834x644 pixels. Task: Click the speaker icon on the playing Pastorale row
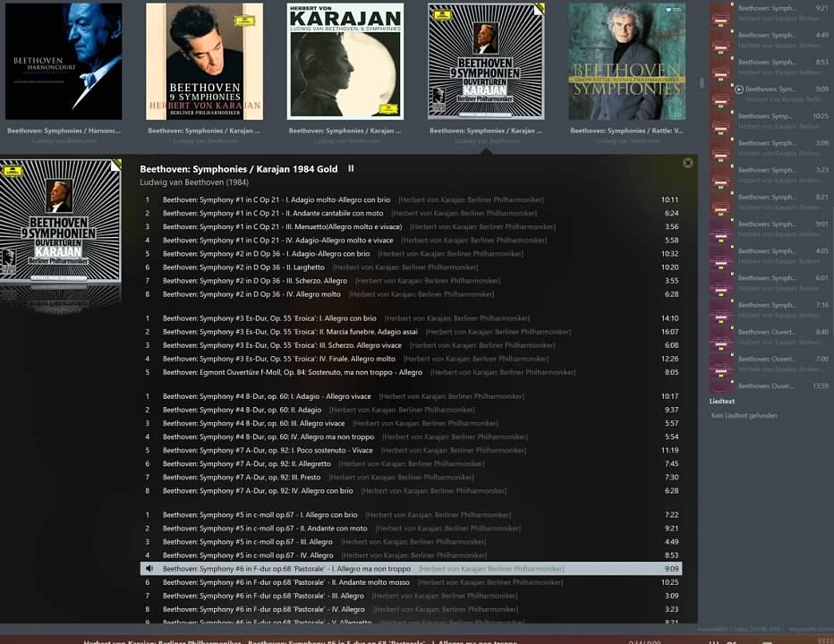point(149,569)
